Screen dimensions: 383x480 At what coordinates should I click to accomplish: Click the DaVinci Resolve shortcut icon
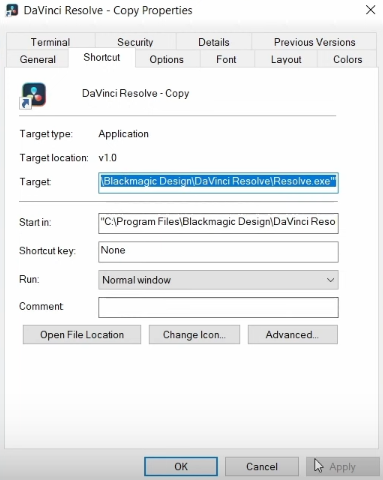[x=33, y=96]
